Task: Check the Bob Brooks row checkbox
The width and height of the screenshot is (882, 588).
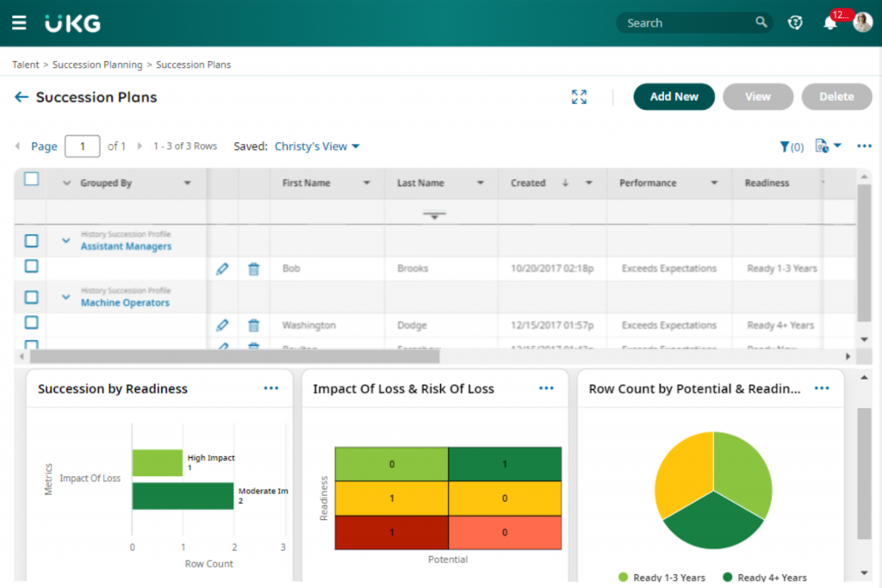Action: [x=32, y=266]
